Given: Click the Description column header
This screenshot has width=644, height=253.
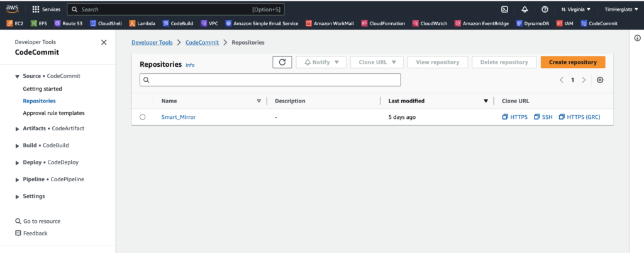Looking at the screenshot, I should pyautogui.click(x=290, y=101).
